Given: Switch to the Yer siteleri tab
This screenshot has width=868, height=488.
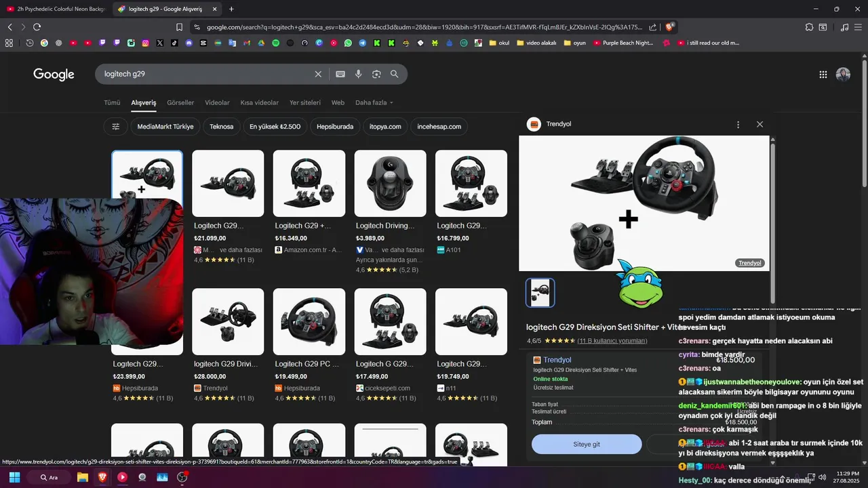Looking at the screenshot, I should click(305, 103).
